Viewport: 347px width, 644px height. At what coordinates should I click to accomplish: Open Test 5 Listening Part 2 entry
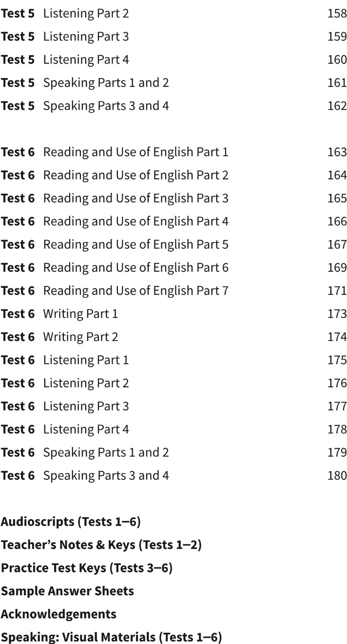[x=86, y=13]
